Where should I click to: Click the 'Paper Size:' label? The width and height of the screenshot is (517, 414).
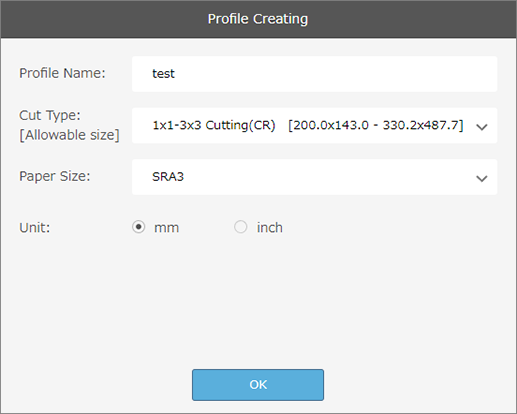tap(55, 176)
